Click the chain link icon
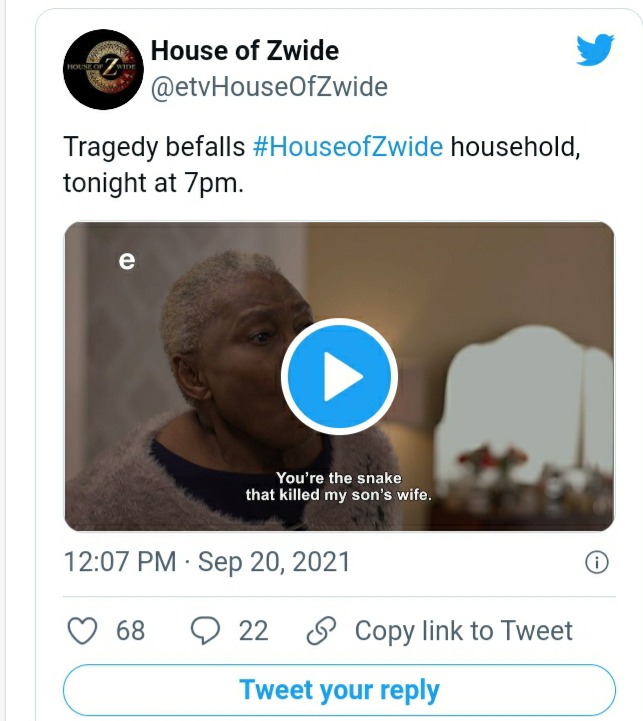 coord(321,630)
